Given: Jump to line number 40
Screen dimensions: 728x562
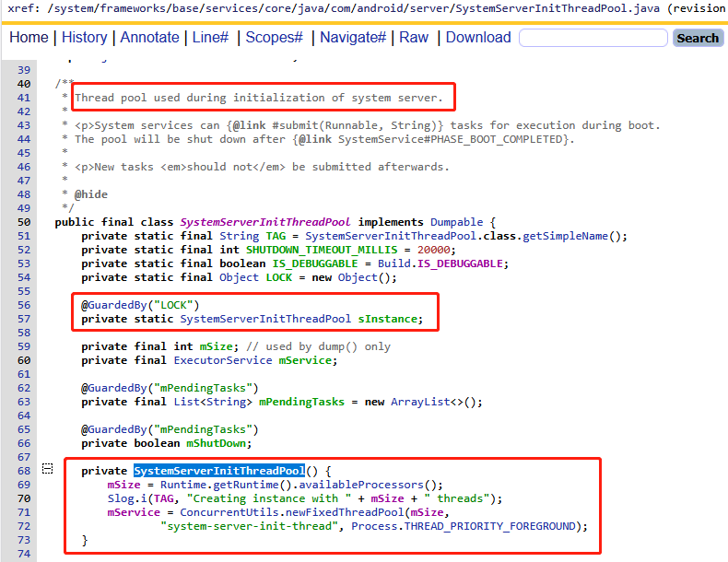Looking at the screenshot, I should tap(24, 84).
